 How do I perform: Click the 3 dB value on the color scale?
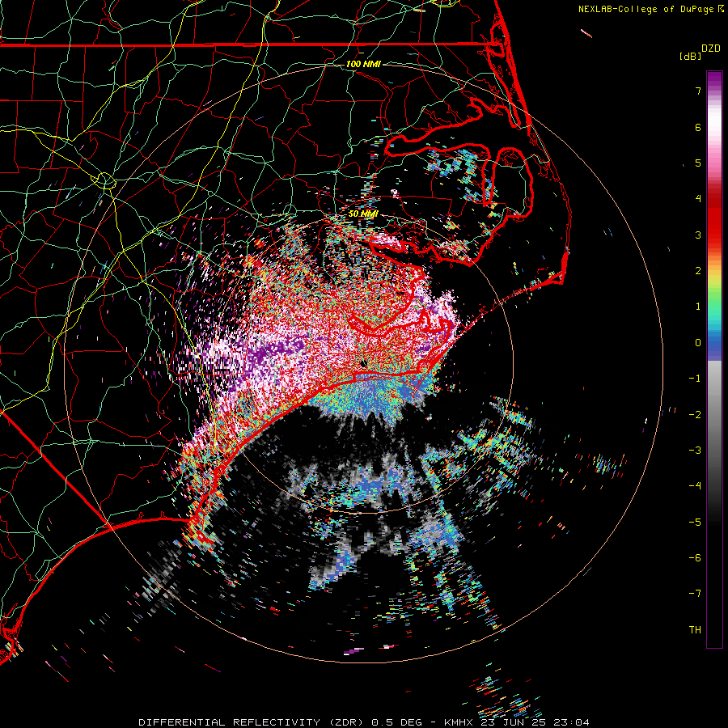point(698,235)
